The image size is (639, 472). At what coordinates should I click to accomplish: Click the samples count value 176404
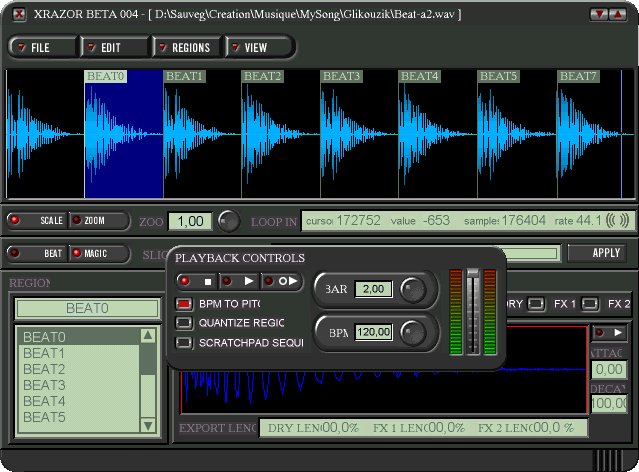523,221
